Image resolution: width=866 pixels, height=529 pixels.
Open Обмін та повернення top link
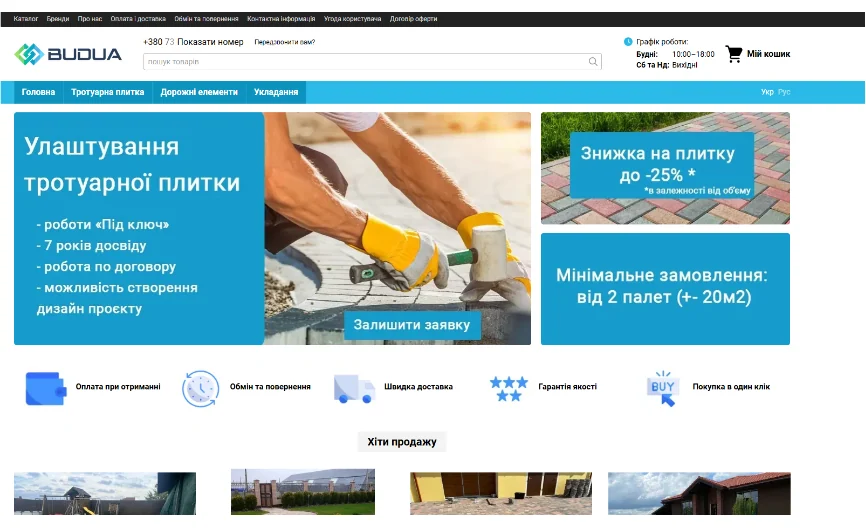206,19
